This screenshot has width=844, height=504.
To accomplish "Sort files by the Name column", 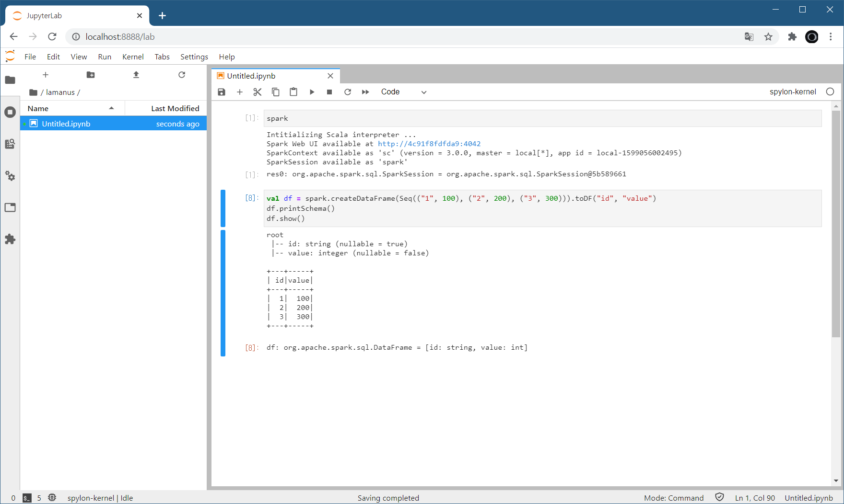I will click(x=72, y=108).
